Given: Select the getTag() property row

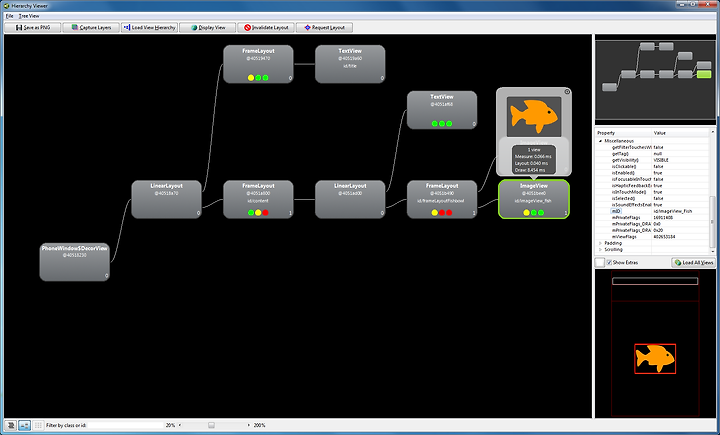Looking at the screenshot, I should tap(652, 154).
